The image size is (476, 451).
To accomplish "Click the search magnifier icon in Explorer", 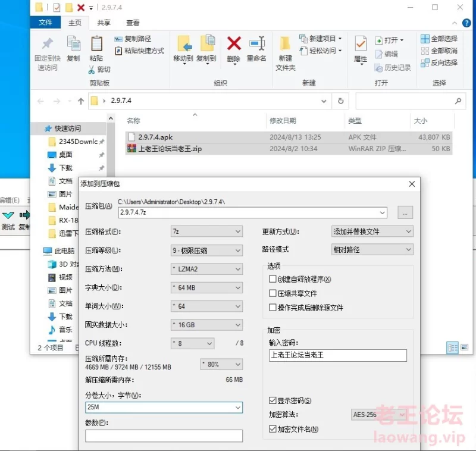I will click(x=458, y=101).
